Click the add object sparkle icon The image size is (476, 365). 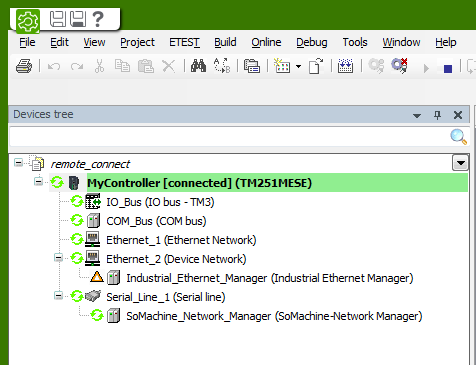[x=282, y=66]
